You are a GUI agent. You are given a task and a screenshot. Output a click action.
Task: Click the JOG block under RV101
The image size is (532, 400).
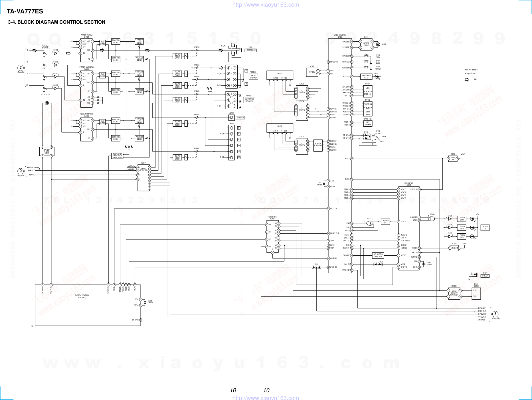pos(368,91)
